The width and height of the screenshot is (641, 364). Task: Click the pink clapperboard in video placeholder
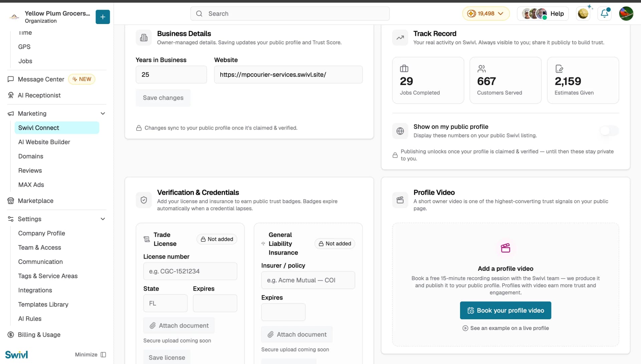coord(505,248)
